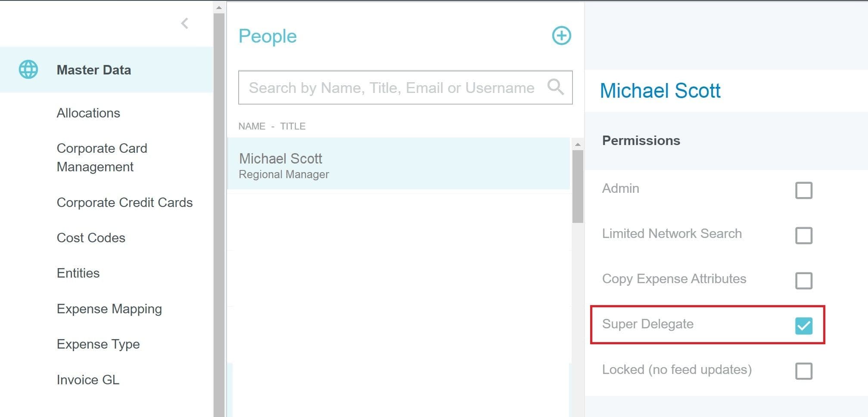Click the people list scrollbar up arrow
Screen dimensions: 868x417
tap(578, 145)
